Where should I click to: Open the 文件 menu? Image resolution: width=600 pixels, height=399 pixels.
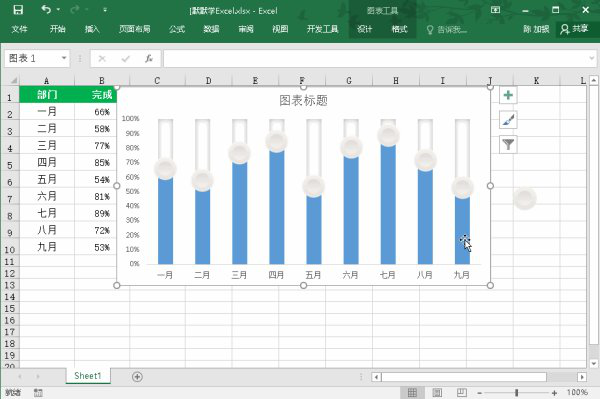click(20, 29)
